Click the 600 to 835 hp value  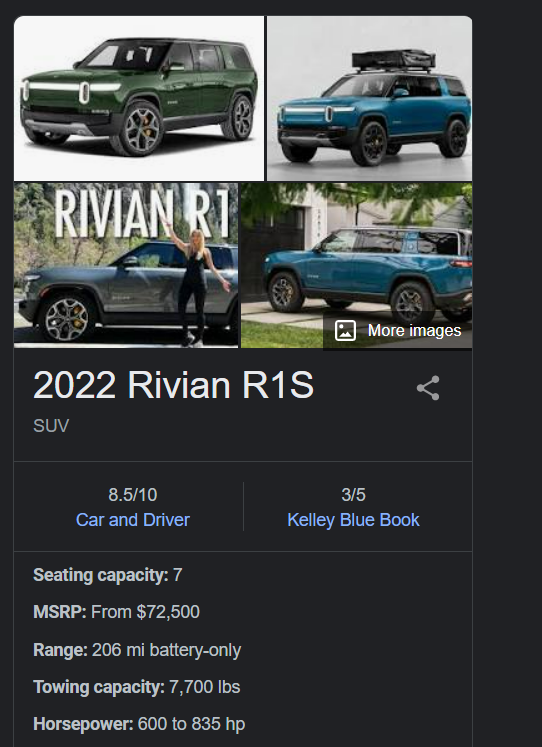point(191,724)
